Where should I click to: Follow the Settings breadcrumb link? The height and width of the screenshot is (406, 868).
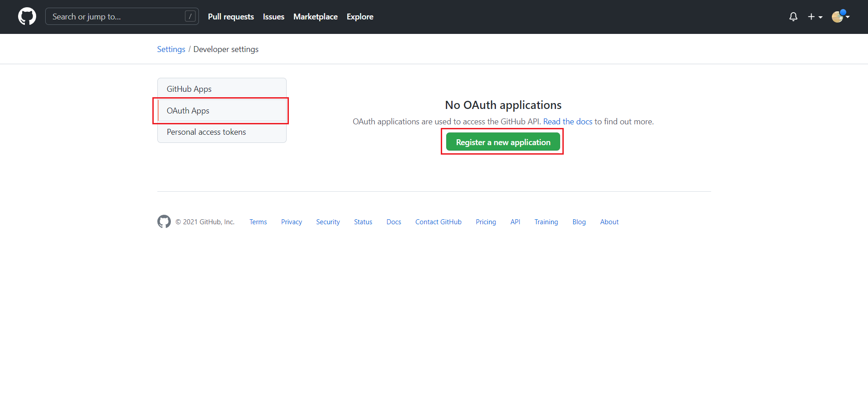[171, 49]
